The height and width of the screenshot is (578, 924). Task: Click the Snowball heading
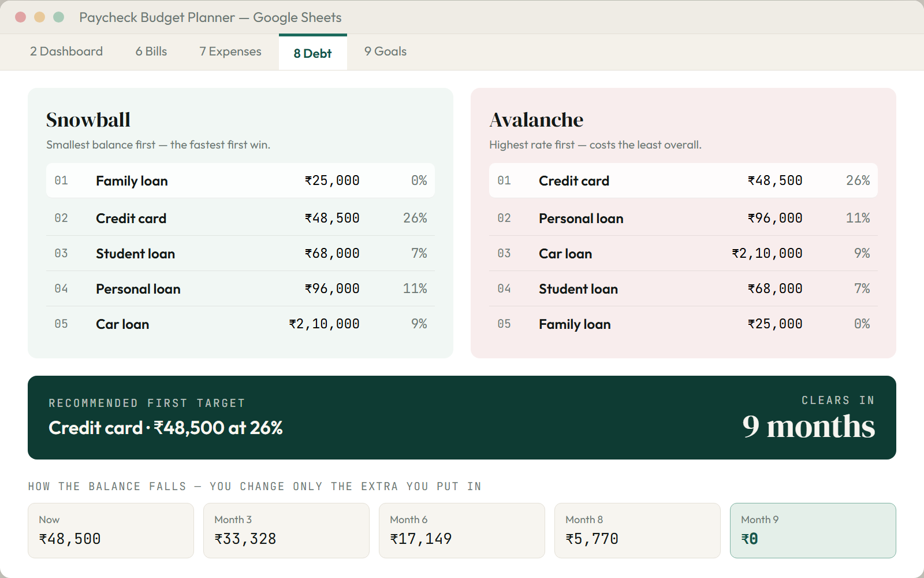[88, 120]
